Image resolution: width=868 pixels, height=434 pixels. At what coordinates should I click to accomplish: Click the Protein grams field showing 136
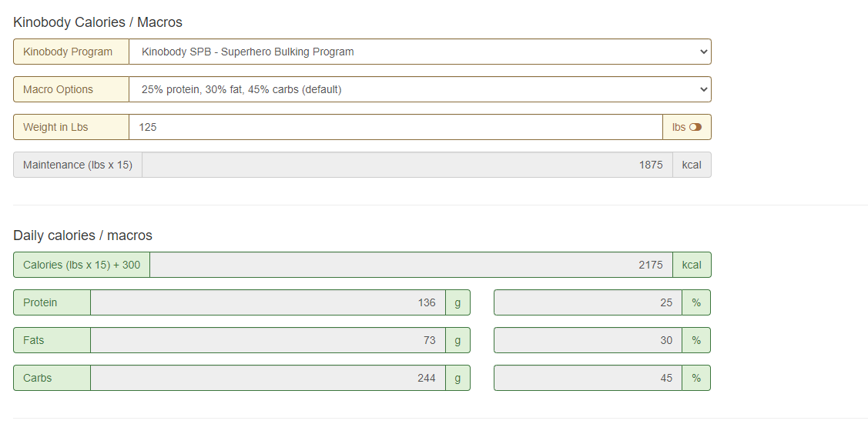267,302
